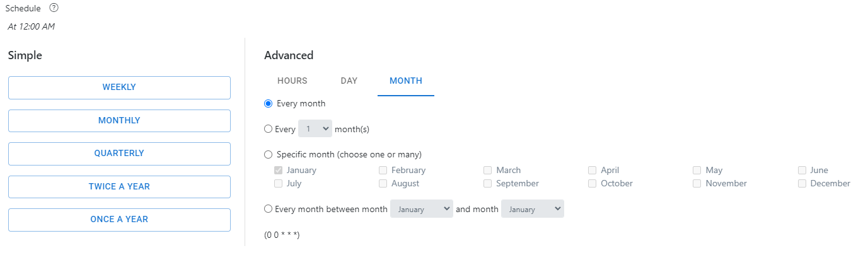The image size is (868, 253).
Task: Select the 'Every month' radio option
Action: tap(269, 103)
